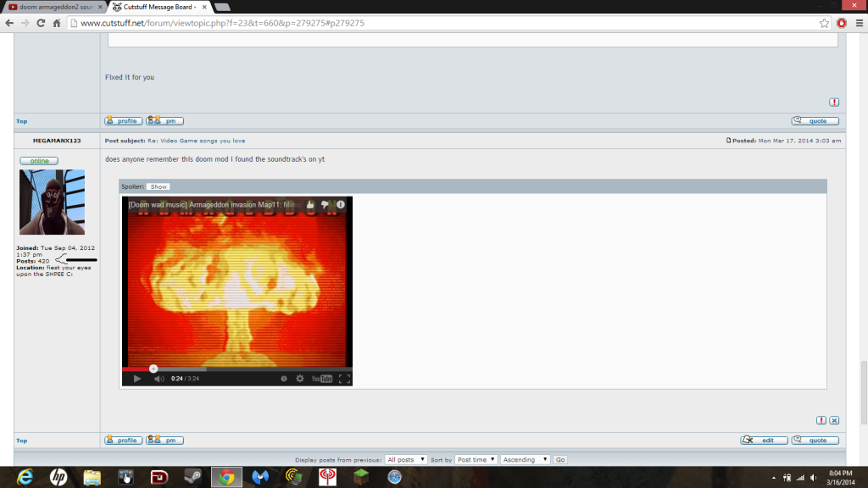
Task: Click the browser address bar
Action: click(424, 23)
